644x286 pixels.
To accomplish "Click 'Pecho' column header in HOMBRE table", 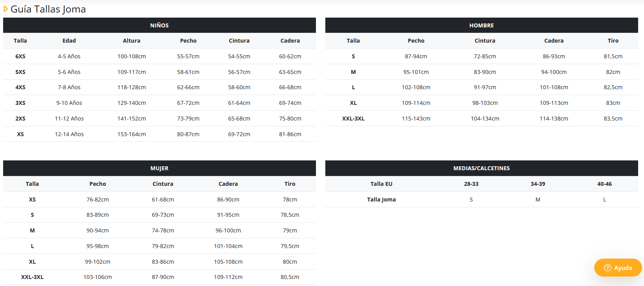I will [416, 41].
